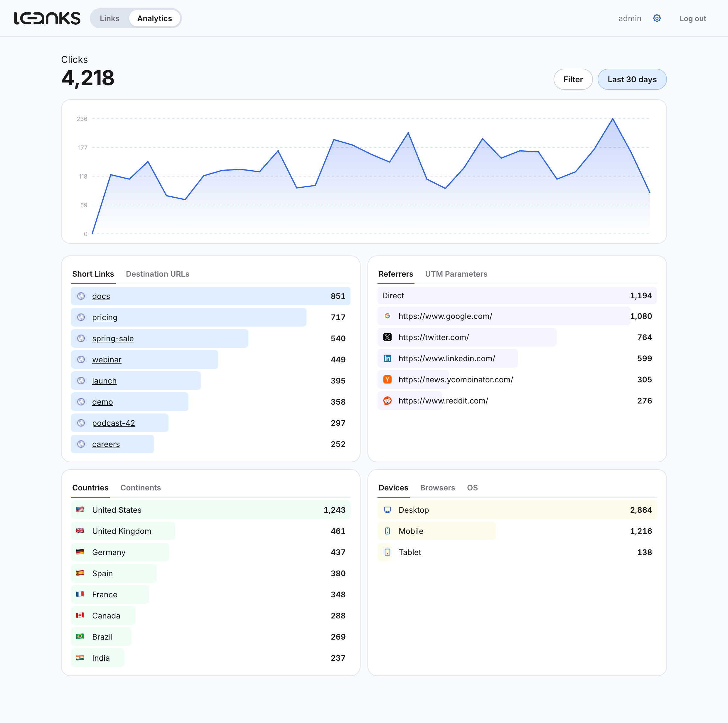Click the Desktop monitor icon
728x723 pixels.
point(387,510)
